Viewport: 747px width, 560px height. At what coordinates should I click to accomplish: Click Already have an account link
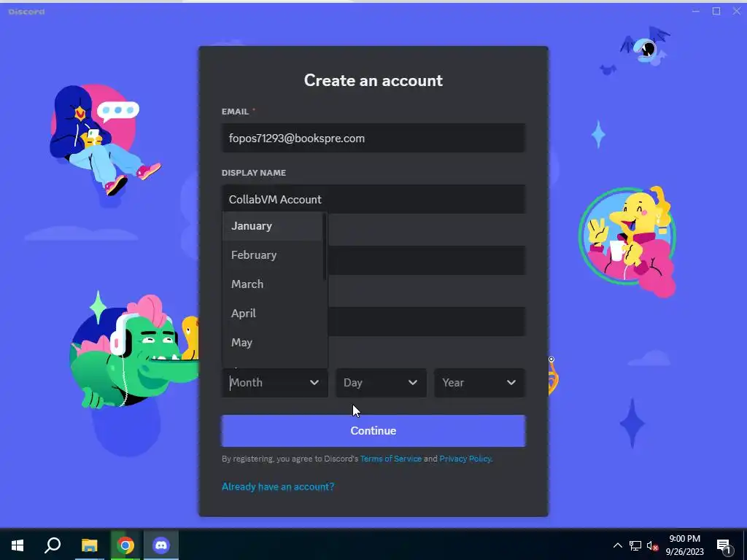pyautogui.click(x=278, y=486)
